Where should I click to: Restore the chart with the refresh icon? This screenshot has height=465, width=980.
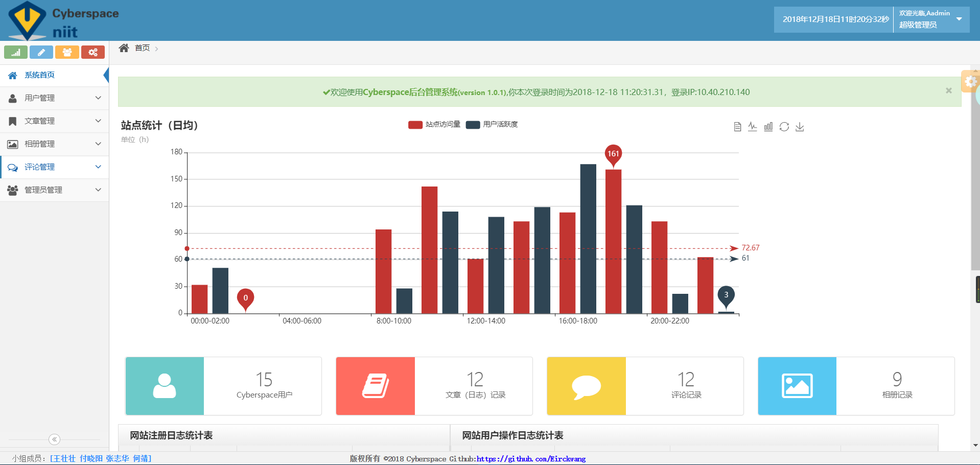click(x=784, y=127)
